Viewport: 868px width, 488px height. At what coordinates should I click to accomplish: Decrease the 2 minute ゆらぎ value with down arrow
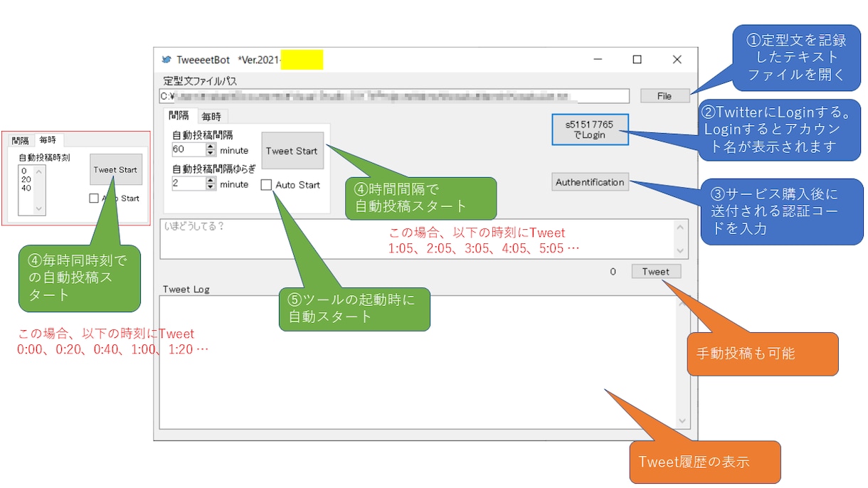[x=211, y=186]
